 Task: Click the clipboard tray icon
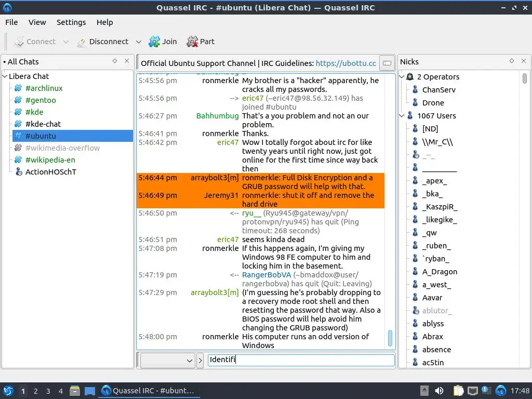(x=458, y=391)
